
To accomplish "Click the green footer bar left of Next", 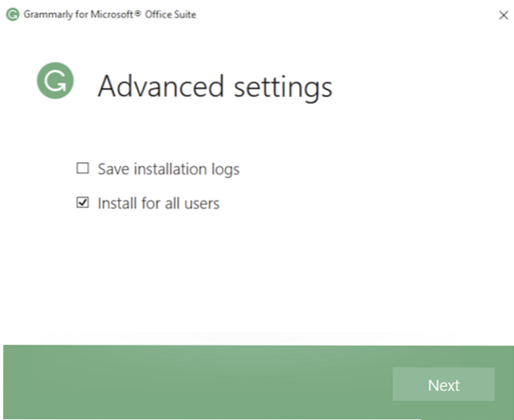I will [x=191, y=383].
